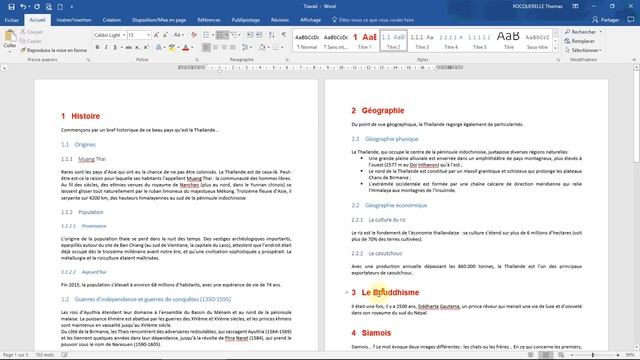Apply the Sous-titre style
The image size is (640, 360).
pyautogui.click(x=537, y=40)
